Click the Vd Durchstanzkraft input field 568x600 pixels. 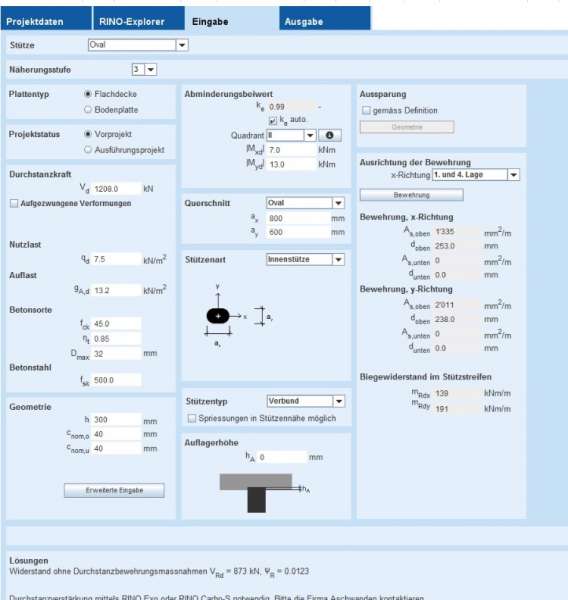click(x=116, y=189)
